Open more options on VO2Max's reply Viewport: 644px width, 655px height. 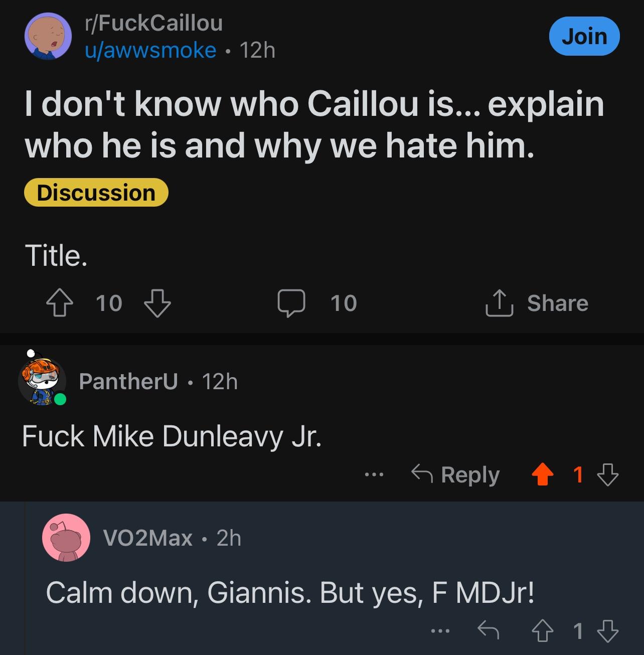click(x=440, y=631)
